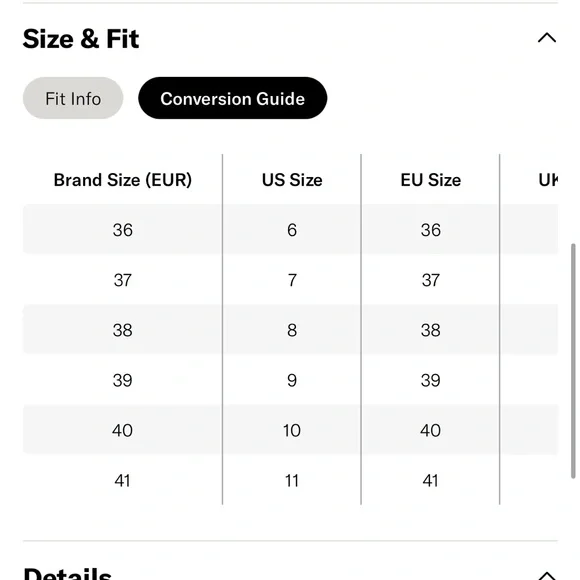Select EU size 38 cell
Screen dimensions: 580x580
tap(431, 330)
